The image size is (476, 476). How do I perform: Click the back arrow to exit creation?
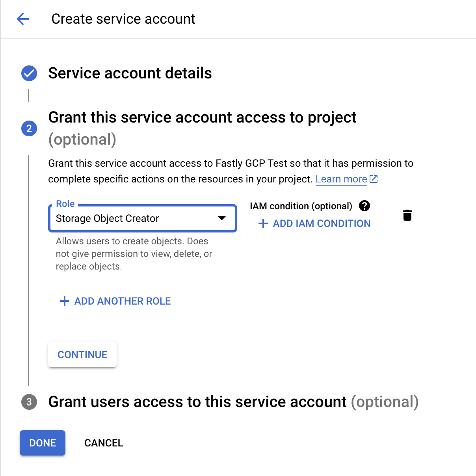tap(22, 19)
